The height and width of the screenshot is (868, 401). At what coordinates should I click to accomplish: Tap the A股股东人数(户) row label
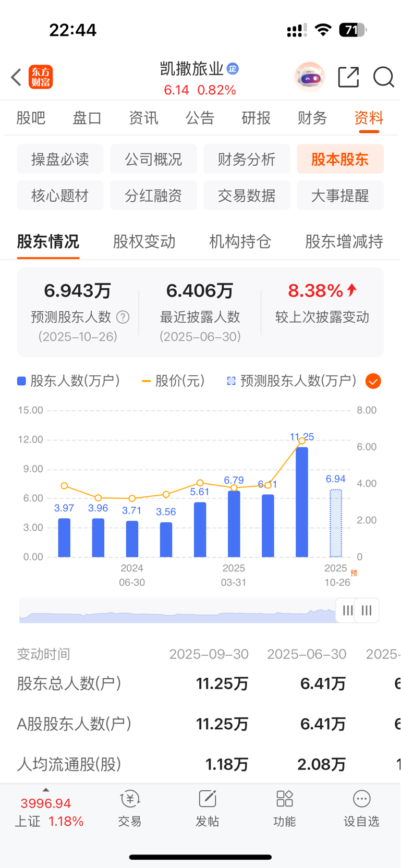[74, 724]
